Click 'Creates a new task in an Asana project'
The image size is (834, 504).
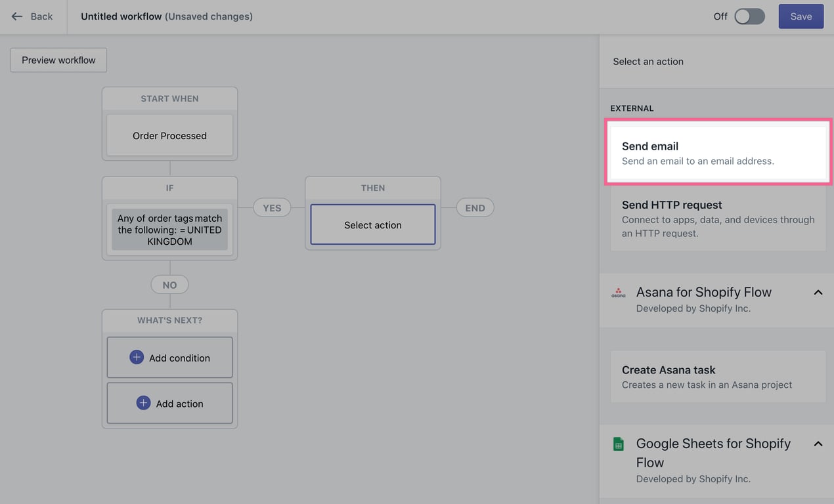pyautogui.click(x=707, y=385)
